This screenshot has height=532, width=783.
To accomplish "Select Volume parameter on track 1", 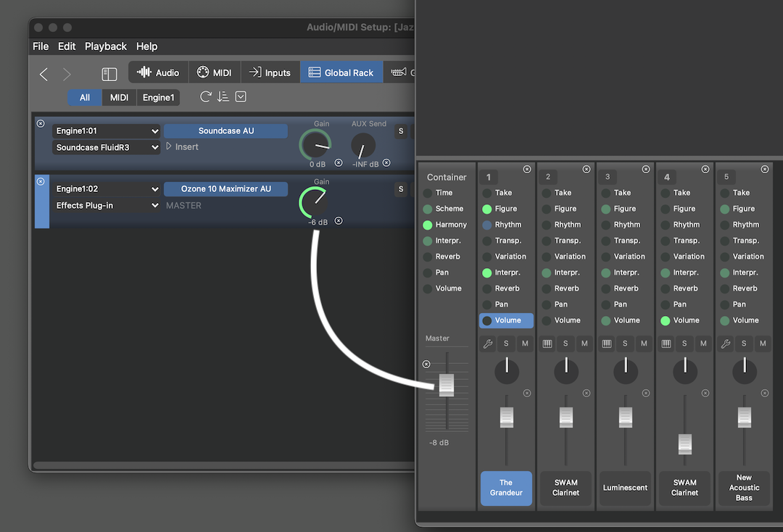I will tap(506, 320).
